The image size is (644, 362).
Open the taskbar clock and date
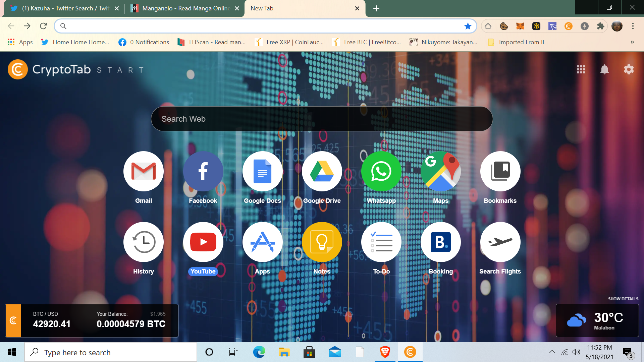[600, 352]
